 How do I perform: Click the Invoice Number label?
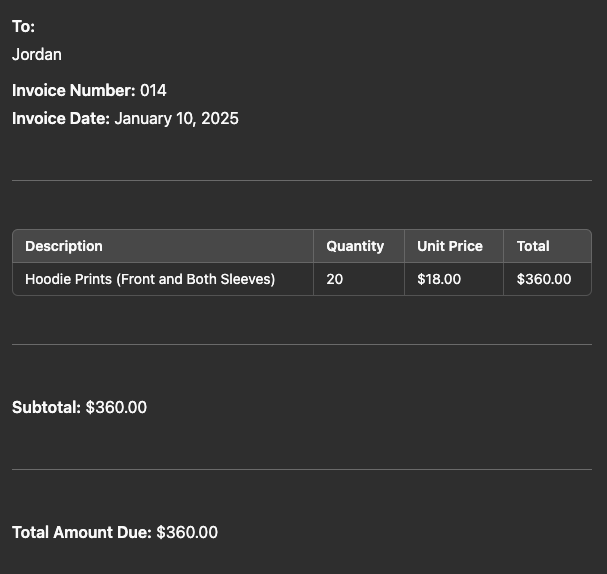[74, 91]
